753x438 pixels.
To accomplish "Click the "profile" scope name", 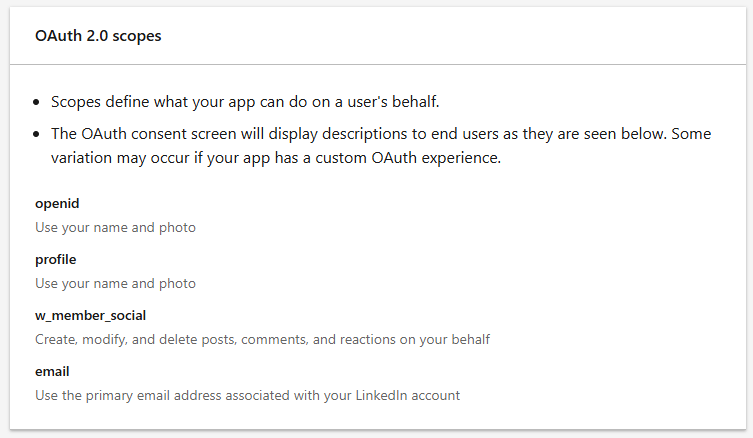I will click(x=56, y=260).
